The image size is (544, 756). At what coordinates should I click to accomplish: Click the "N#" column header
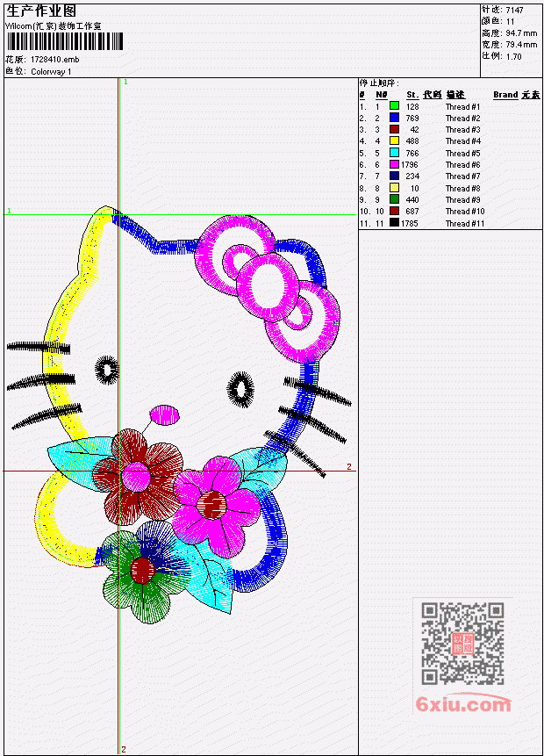(x=382, y=95)
